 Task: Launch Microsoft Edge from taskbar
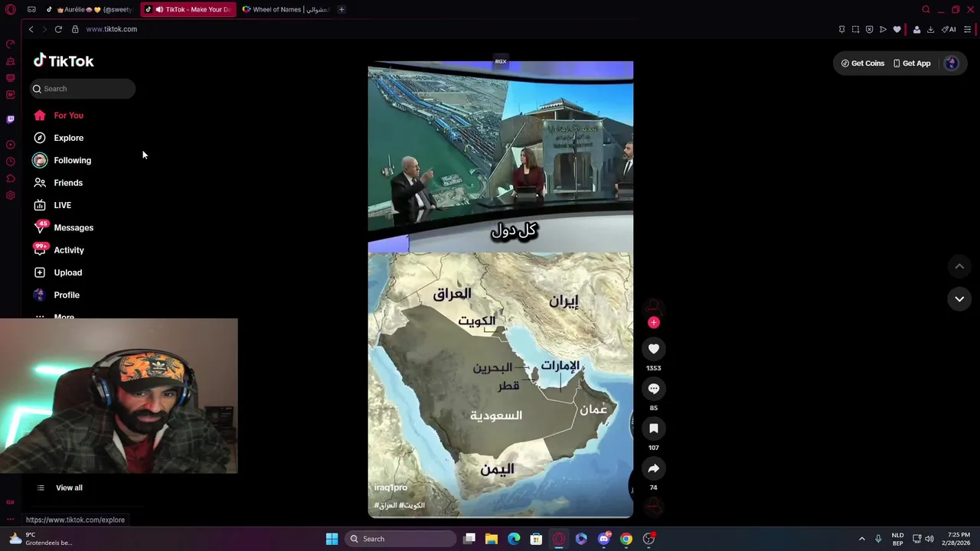[514, 539]
